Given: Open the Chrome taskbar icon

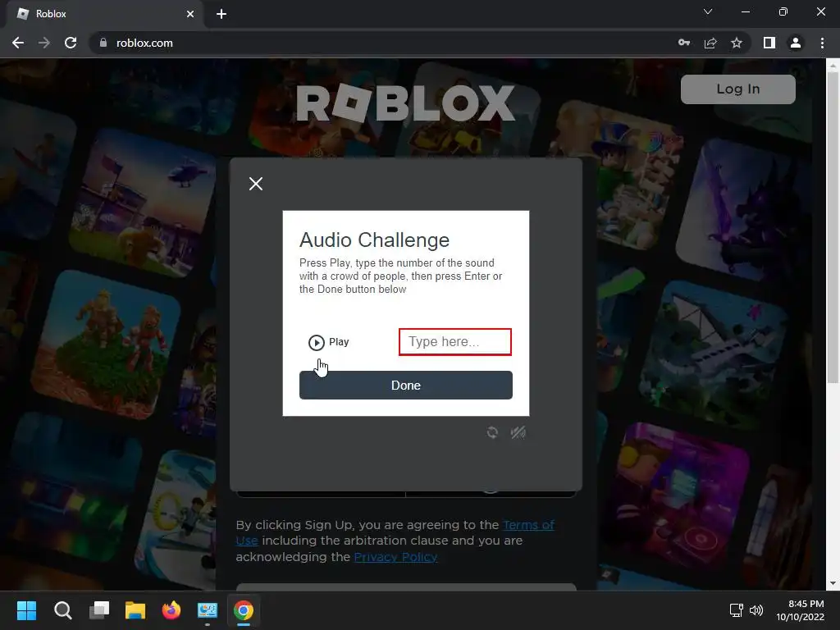Looking at the screenshot, I should pyautogui.click(x=244, y=610).
